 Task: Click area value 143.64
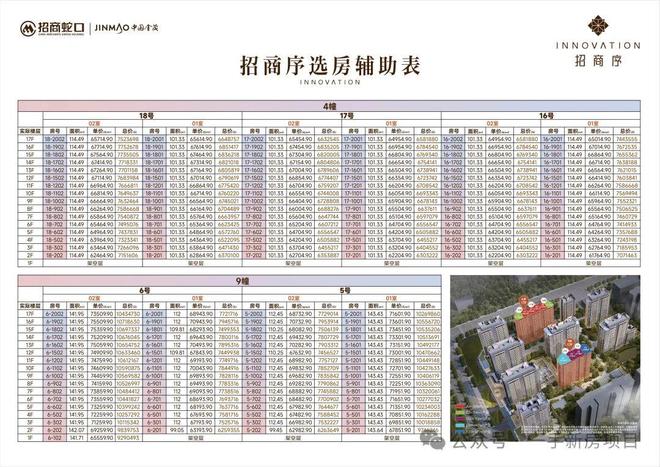[x=375, y=430]
